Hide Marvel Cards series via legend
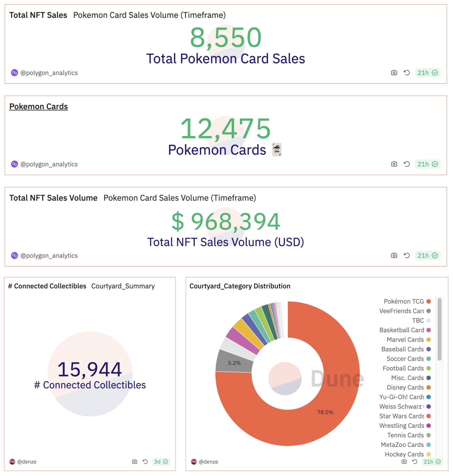The image size is (453, 476). click(x=405, y=340)
